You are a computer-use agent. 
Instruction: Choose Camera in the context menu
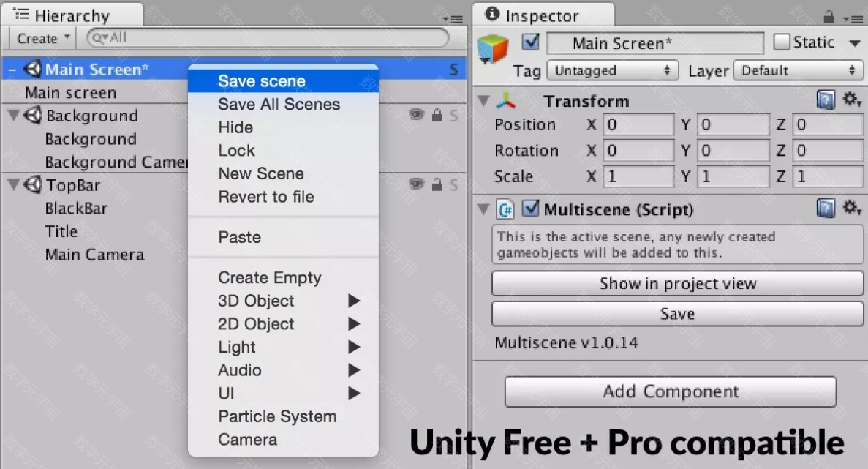click(x=284, y=440)
